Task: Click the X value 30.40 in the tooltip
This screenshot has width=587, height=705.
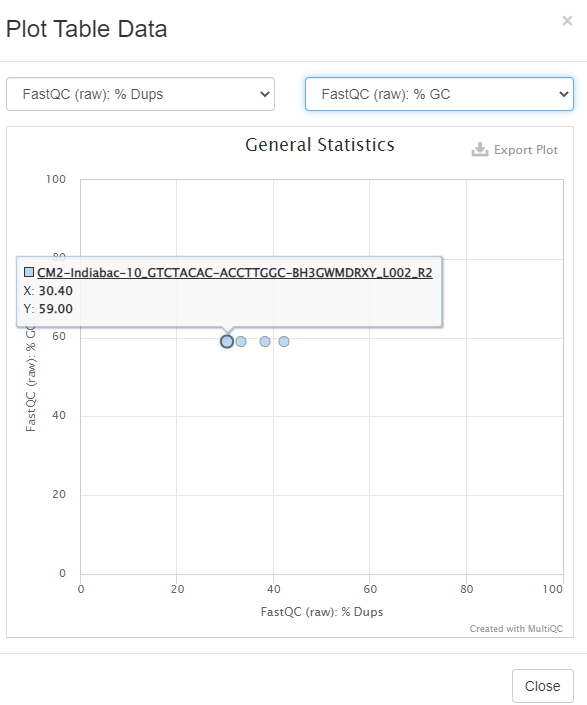Action: click(x=56, y=291)
